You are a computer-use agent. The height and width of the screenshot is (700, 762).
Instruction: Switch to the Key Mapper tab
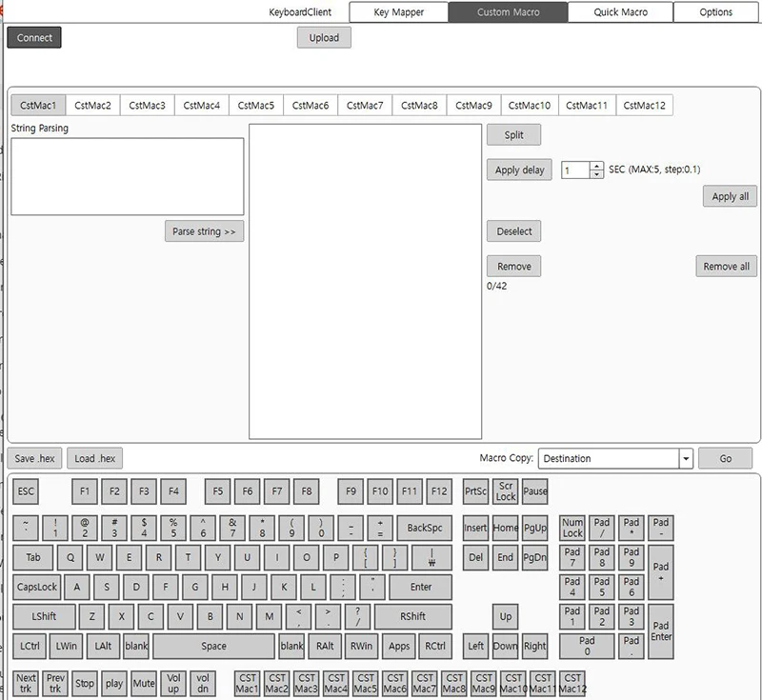click(x=398, y=12)
